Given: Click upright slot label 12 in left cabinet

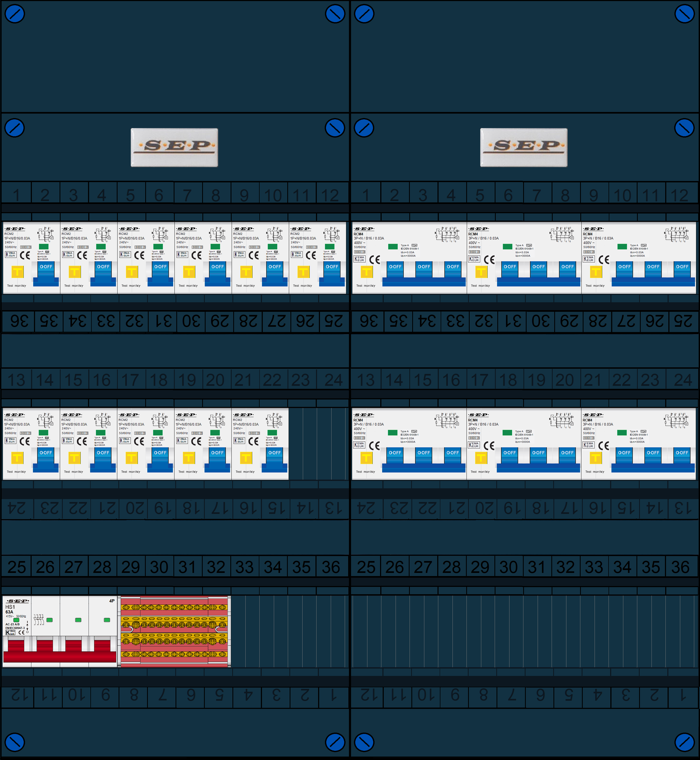Looking at the screenshot, I should click(x=330, y=195).
